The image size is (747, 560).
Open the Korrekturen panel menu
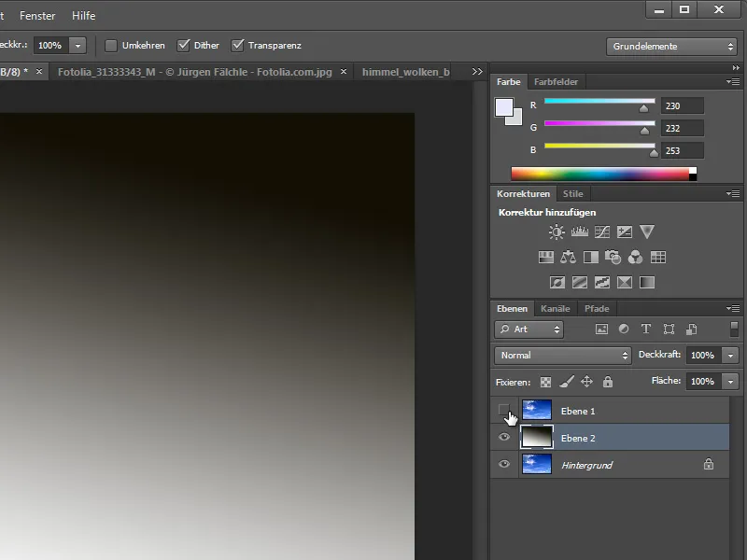pyautogui.click(x=733, y=194)
